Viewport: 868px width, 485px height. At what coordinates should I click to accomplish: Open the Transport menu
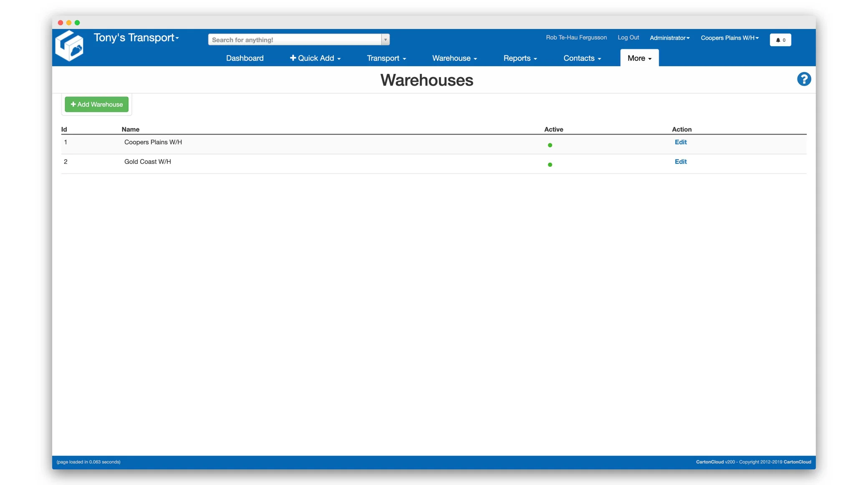point(386,58)
